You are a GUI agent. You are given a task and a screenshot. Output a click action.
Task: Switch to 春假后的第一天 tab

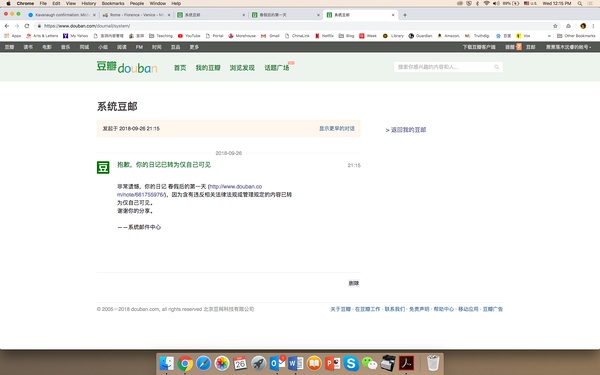click(x=285, y=15)
